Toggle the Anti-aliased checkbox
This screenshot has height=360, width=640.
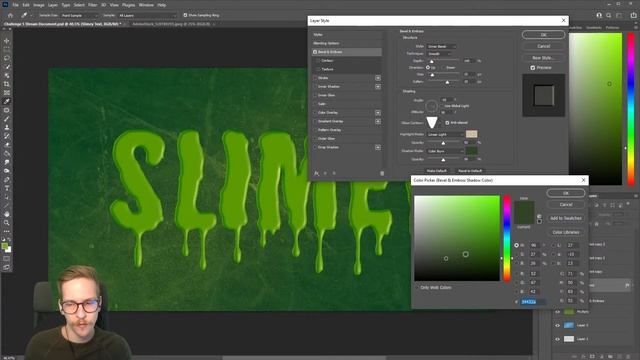[447, 123]
